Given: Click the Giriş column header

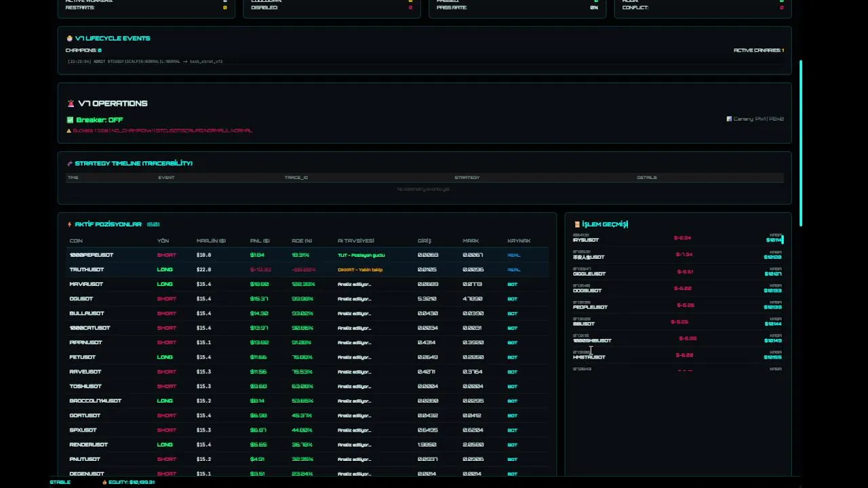Looking at the screenshot, I should pos(425,241).
